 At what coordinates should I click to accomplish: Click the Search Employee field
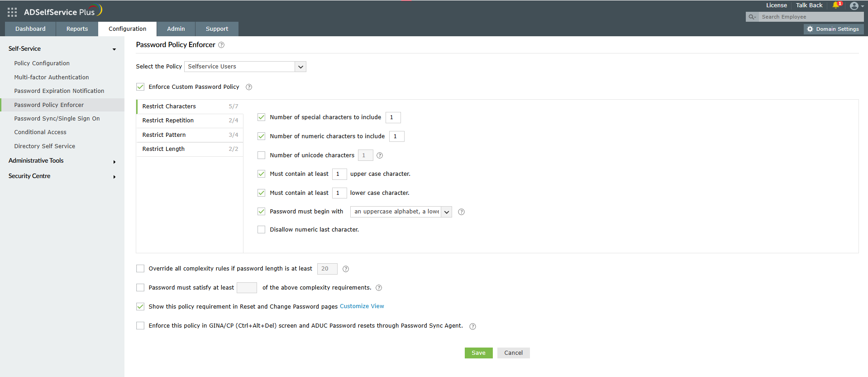tap(810, 17)
